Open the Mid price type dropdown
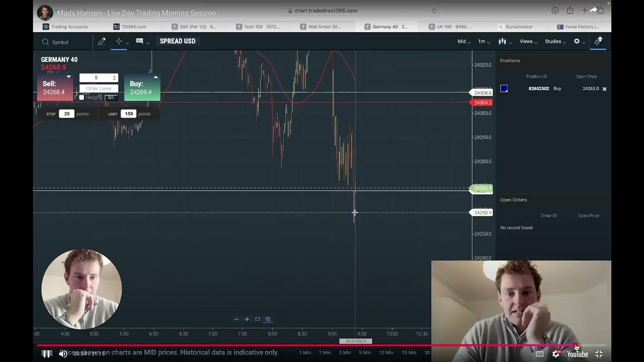Viewport: 644px width, 362px height. [464, 42]
